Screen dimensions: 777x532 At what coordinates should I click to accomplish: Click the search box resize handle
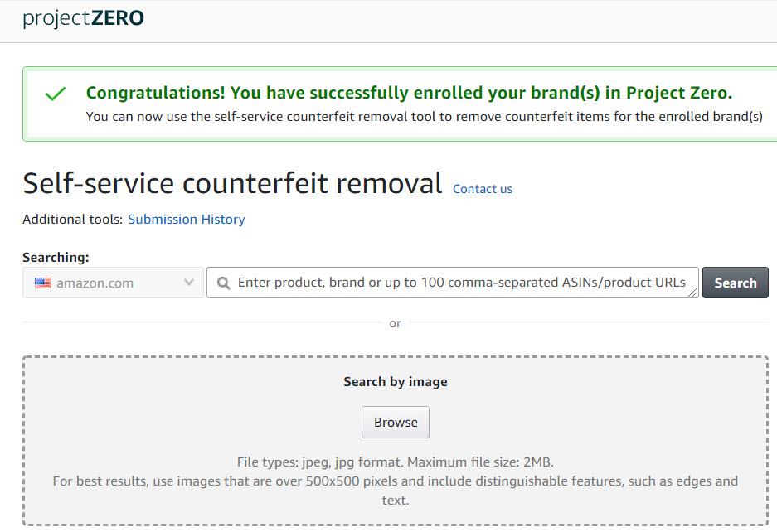click(x=693, y=293)
